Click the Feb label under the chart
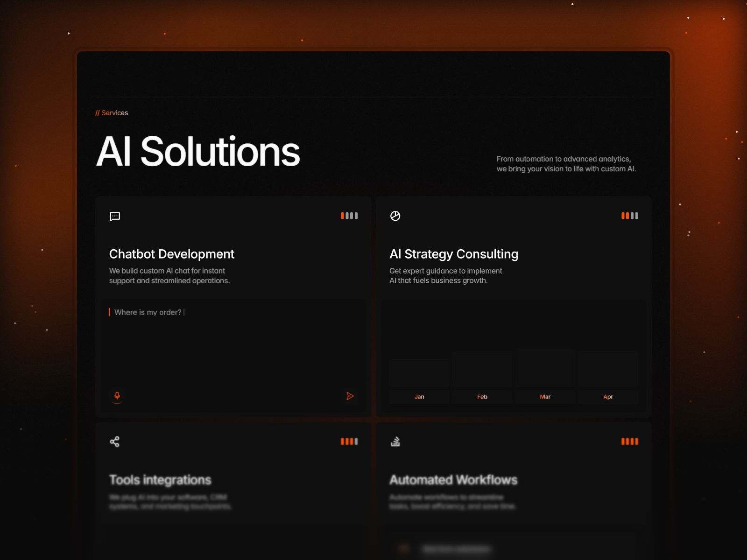The width and height of the screenshot is (747, 560). click(482, 397)
